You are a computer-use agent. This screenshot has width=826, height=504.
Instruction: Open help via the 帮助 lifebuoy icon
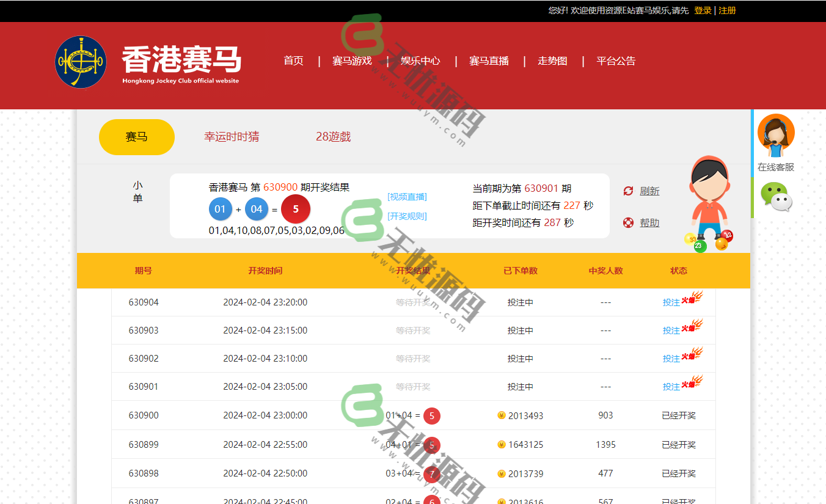tap(628, 222)
